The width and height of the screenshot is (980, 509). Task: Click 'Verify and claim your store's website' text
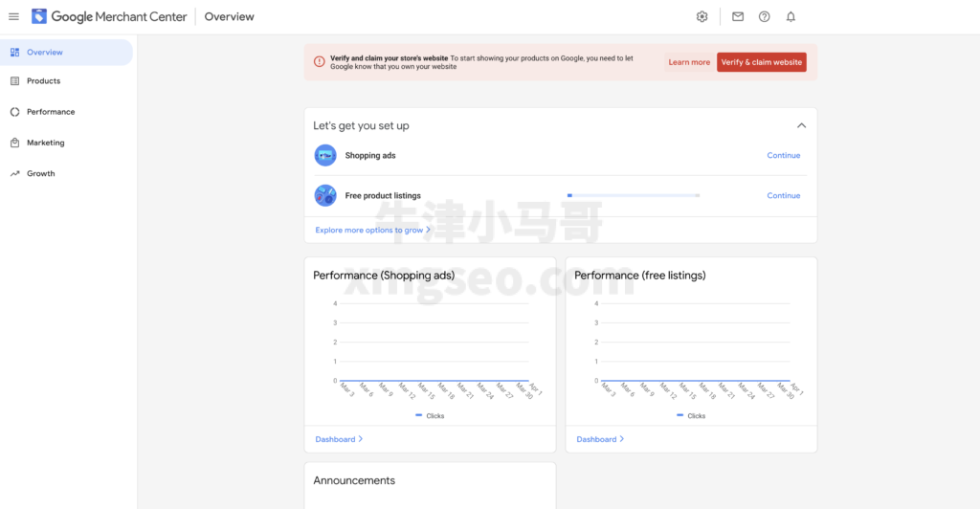coord(390,58)
